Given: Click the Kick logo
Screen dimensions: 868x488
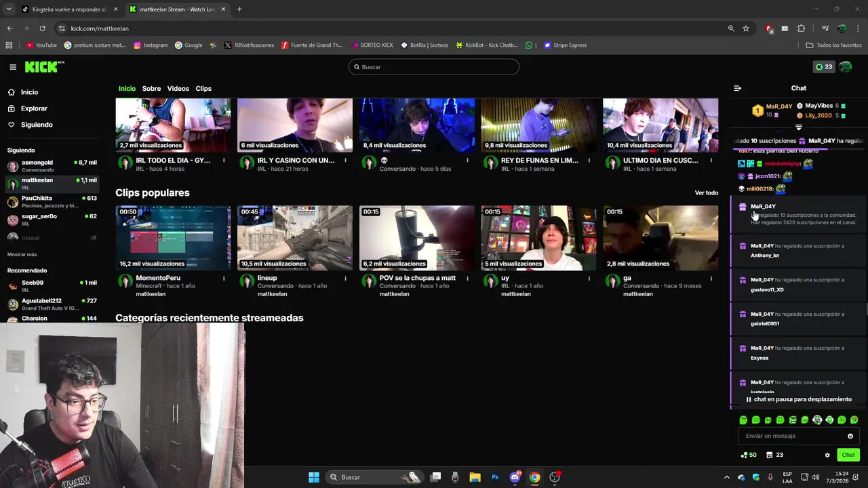Looking at the screenshot, I should pos(44,66).
